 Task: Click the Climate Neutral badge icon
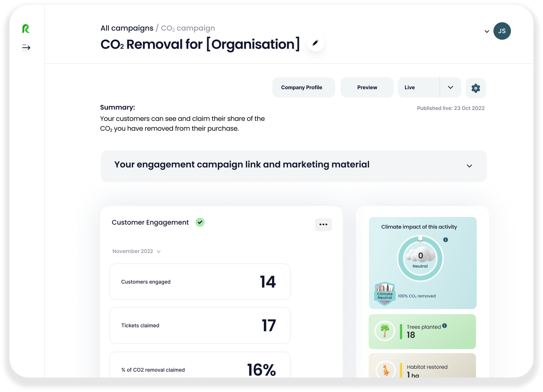pyautogui.click(x=384, y=294)
